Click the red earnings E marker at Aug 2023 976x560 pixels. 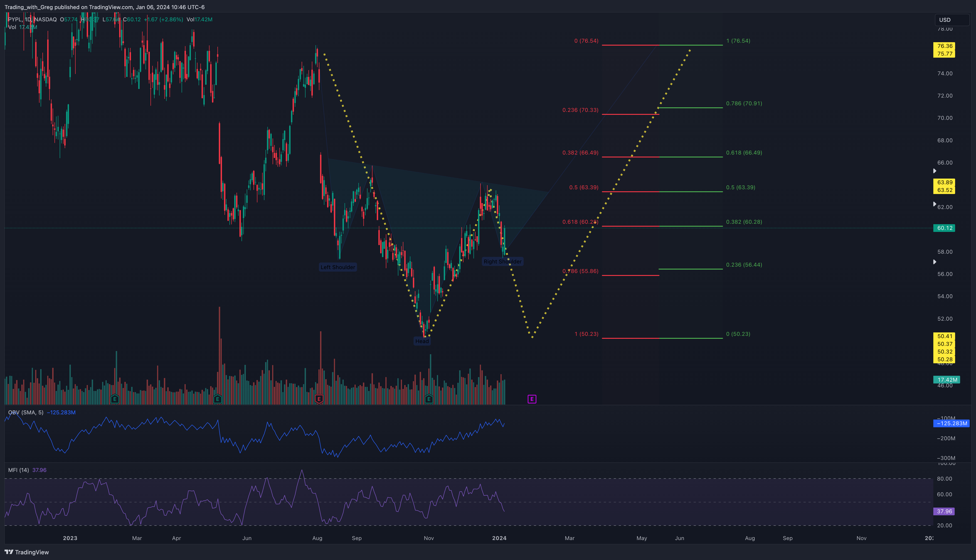pyautogui.click(x=319, y=399)
